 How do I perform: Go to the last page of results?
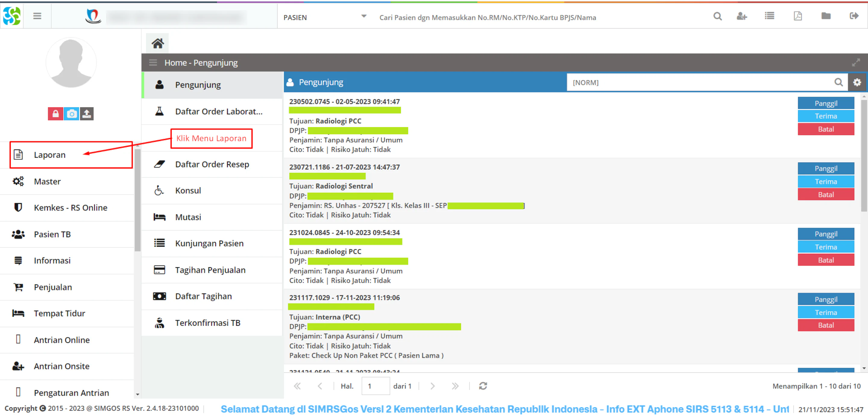(x=455, y=386)
